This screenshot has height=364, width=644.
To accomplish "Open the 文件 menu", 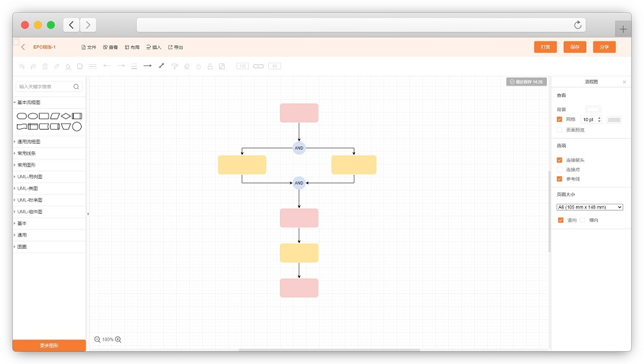I will click(89, 47).
